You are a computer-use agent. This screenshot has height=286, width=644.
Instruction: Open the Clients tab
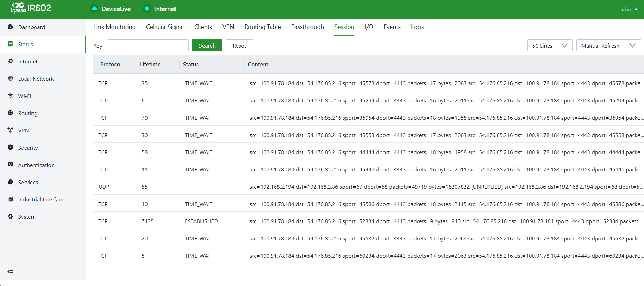[203, 27]
